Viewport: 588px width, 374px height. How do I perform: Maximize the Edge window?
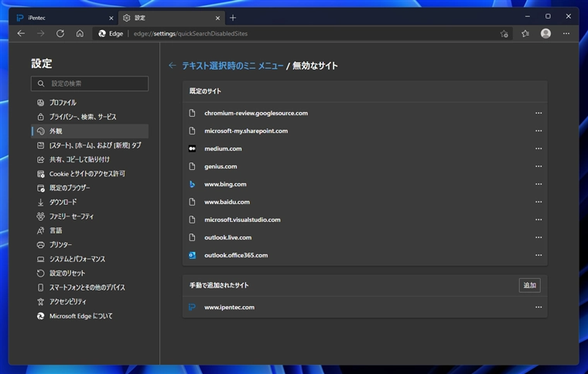[x=548, y=16]
